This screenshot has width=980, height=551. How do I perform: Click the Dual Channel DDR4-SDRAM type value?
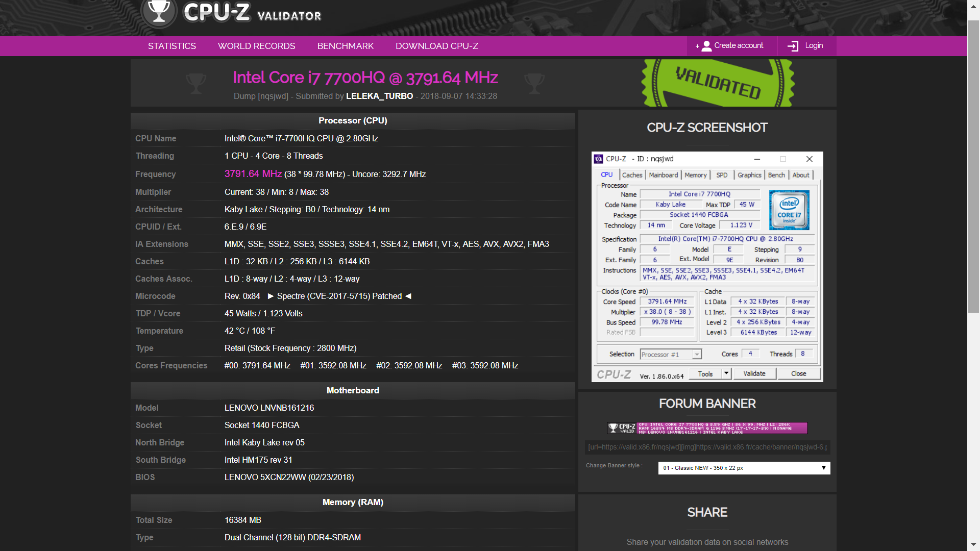pos(292,538)
